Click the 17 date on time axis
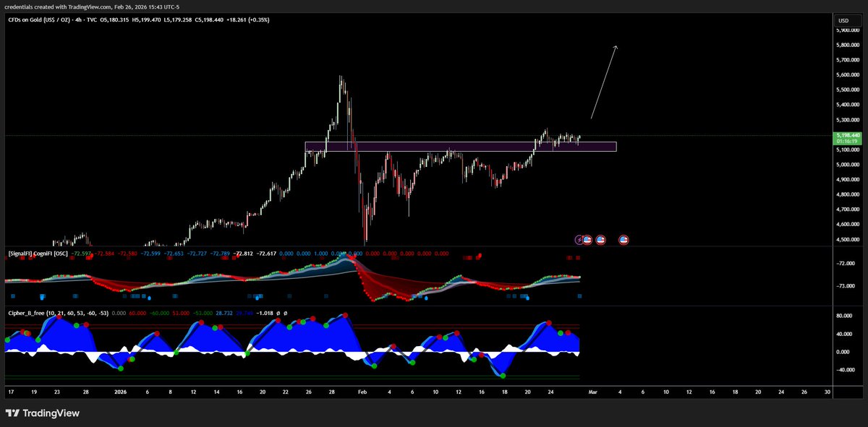The width and height of the screenshot is (868, 427). coord(12,392)
